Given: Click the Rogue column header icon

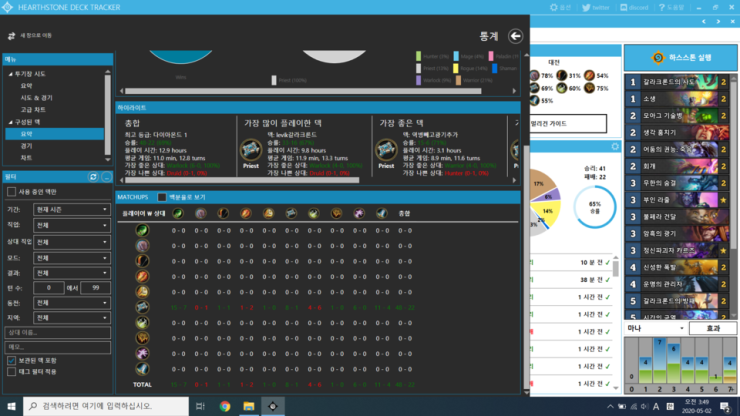Looking at the screenshot, I should coord(314,213).
